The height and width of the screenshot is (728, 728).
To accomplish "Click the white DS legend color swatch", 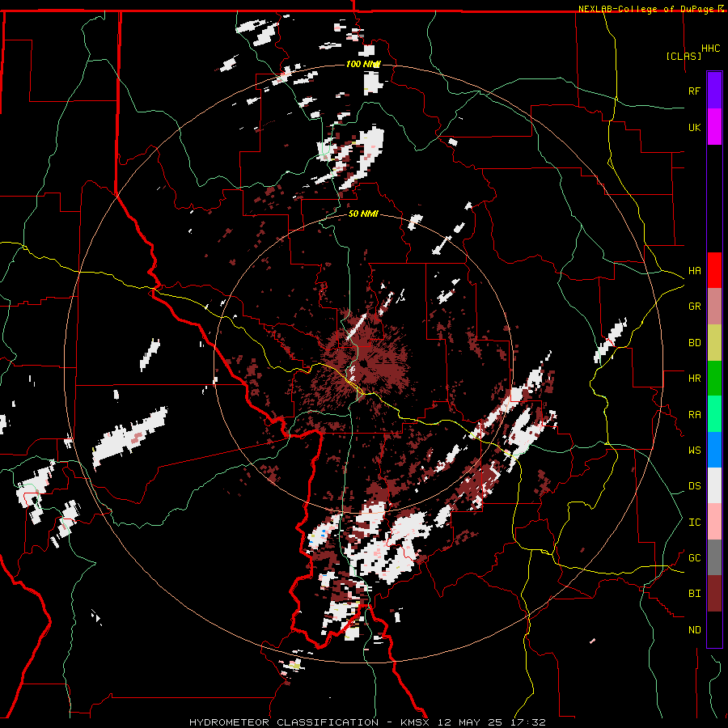I will pyautogui.click(x=714, y=485).
